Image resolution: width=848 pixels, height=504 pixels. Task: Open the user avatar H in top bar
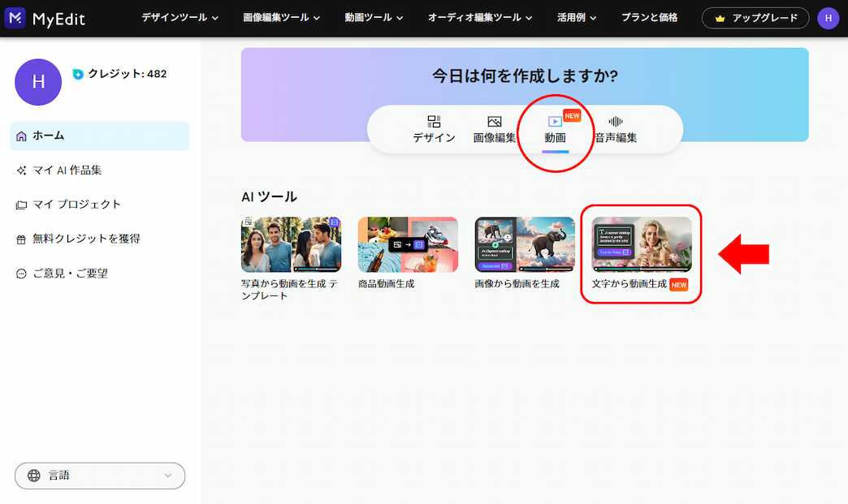(x=828, y=18)
